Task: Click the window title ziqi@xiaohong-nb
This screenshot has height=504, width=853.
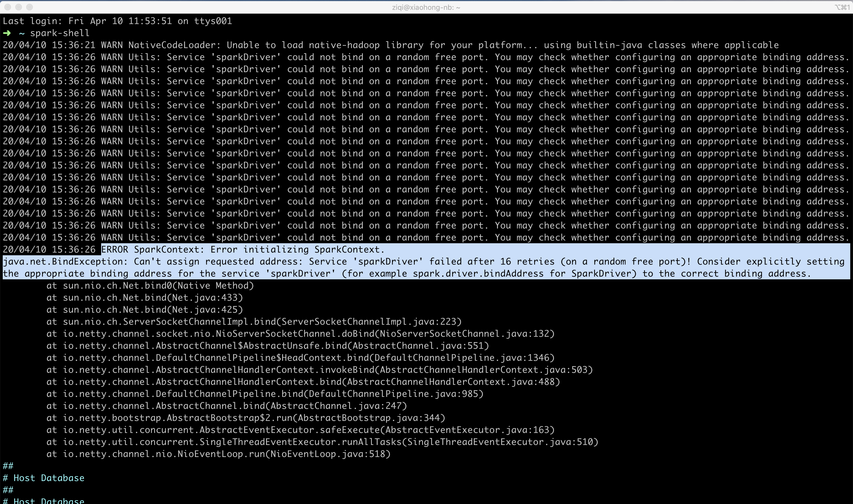Action: tap(426, 7)
